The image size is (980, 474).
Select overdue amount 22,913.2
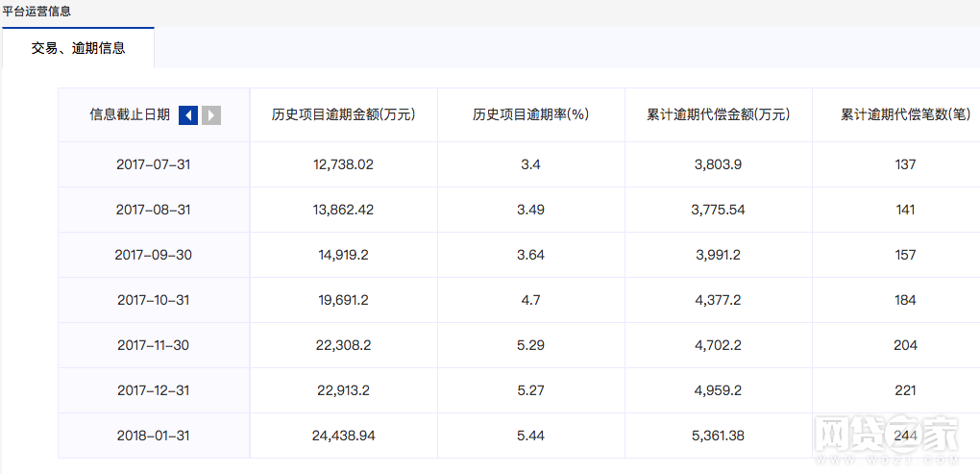pyautogui.click(x=344, y=390)
